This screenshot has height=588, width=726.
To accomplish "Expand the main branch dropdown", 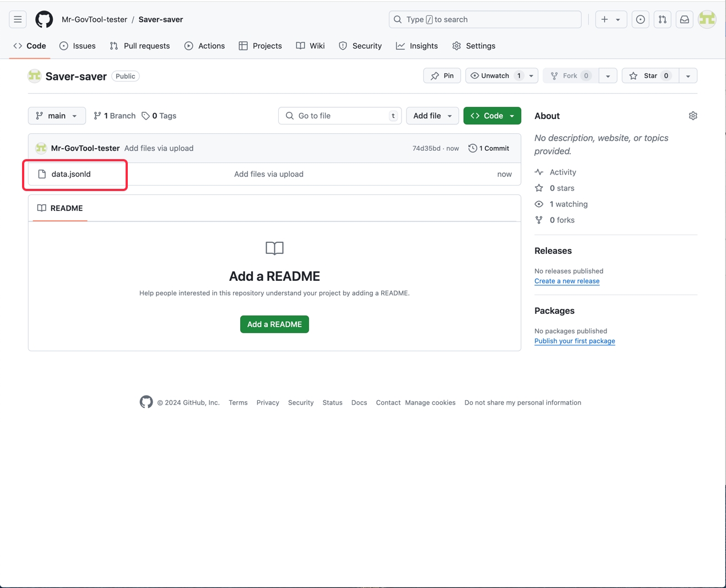I will [57, 116].
